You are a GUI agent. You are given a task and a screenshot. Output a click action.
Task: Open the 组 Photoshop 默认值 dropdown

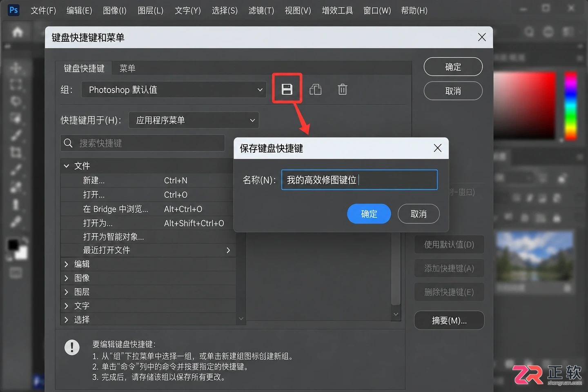[174, 90]
